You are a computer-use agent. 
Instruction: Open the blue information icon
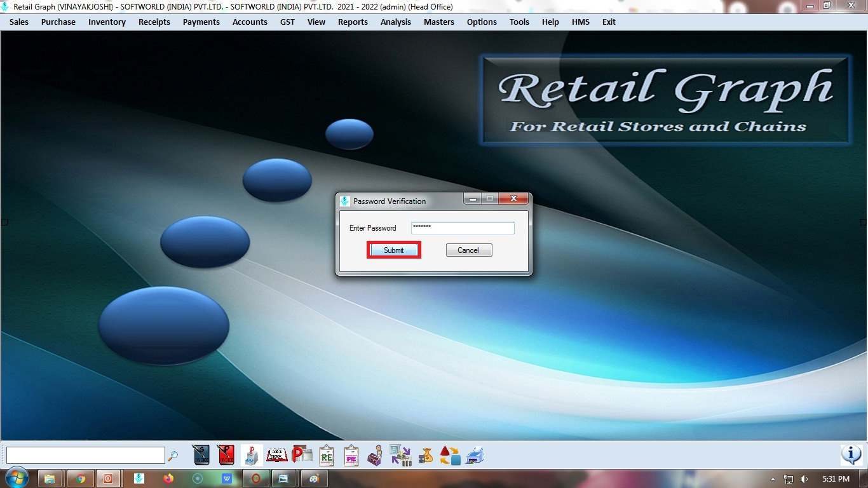point(851,455)
